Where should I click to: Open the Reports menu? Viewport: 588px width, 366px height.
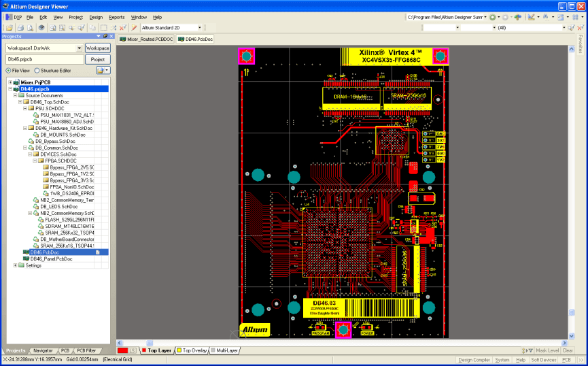[x=117, y=17]
